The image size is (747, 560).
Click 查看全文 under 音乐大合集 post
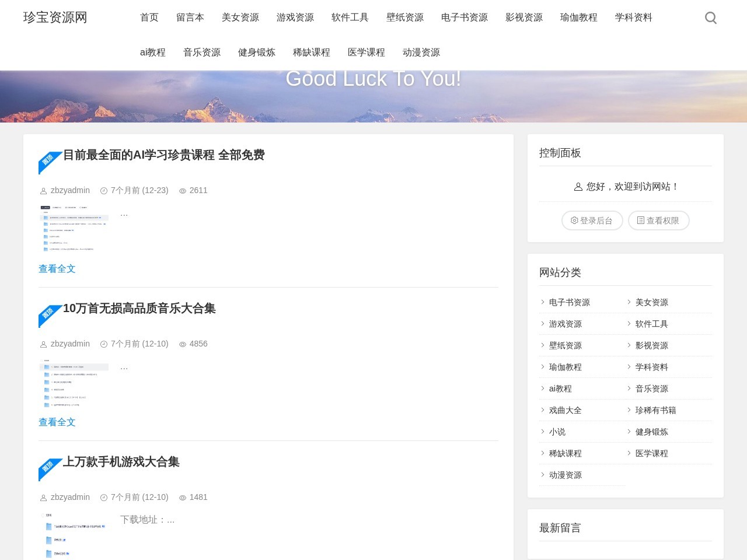pyautogui.click(x=57, y=422)
